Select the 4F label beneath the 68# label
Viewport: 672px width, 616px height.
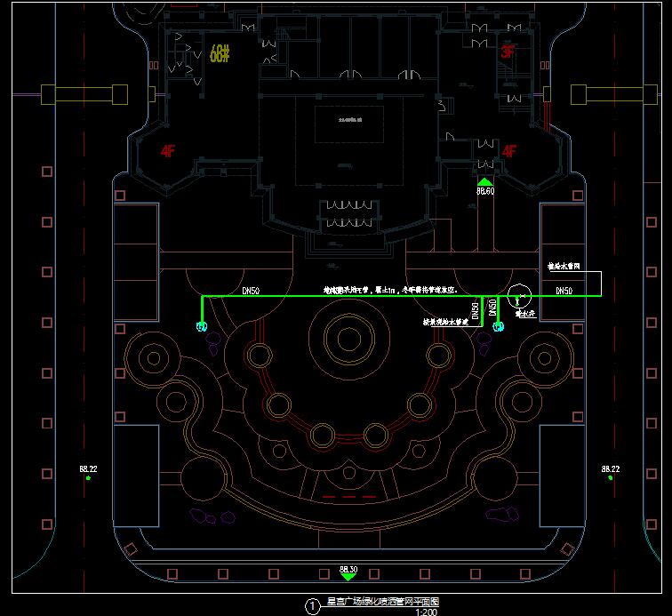168,151
